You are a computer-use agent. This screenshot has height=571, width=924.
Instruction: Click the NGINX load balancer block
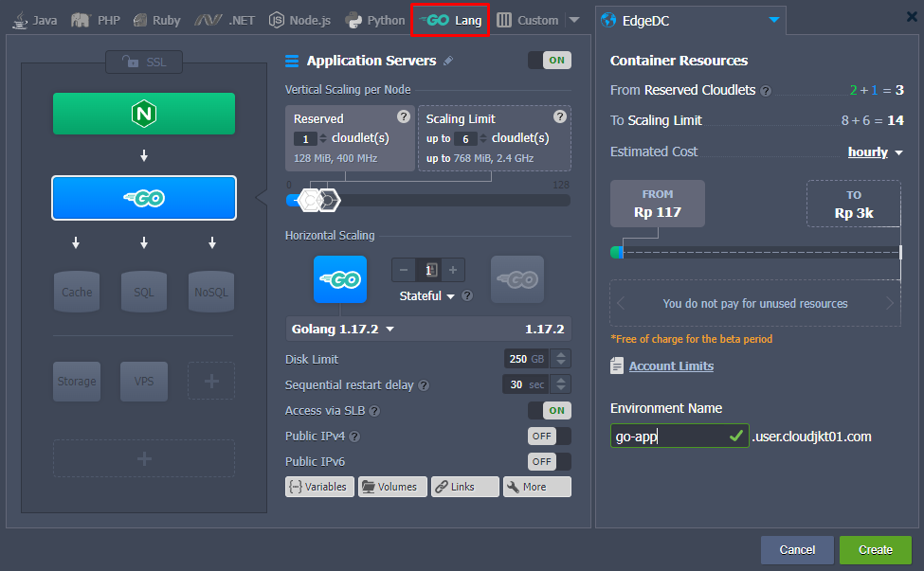[143, 113]
